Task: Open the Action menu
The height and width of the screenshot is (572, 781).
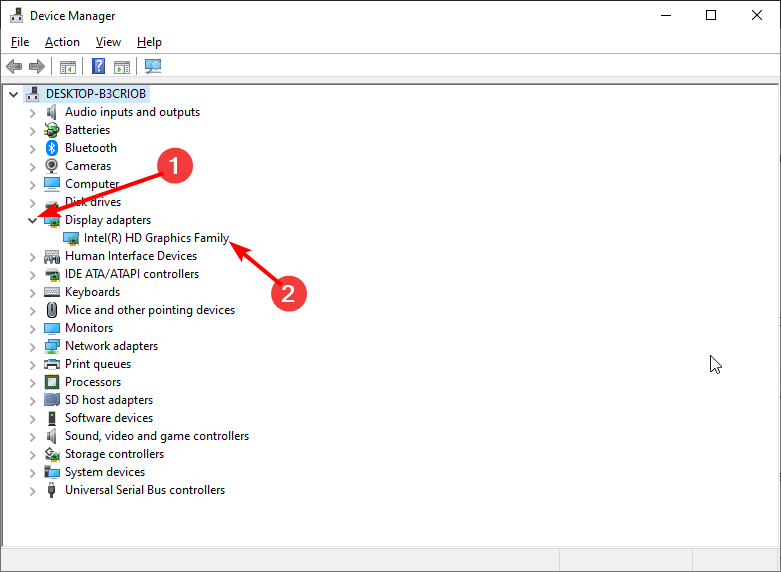Action: (x=62, y=42)
